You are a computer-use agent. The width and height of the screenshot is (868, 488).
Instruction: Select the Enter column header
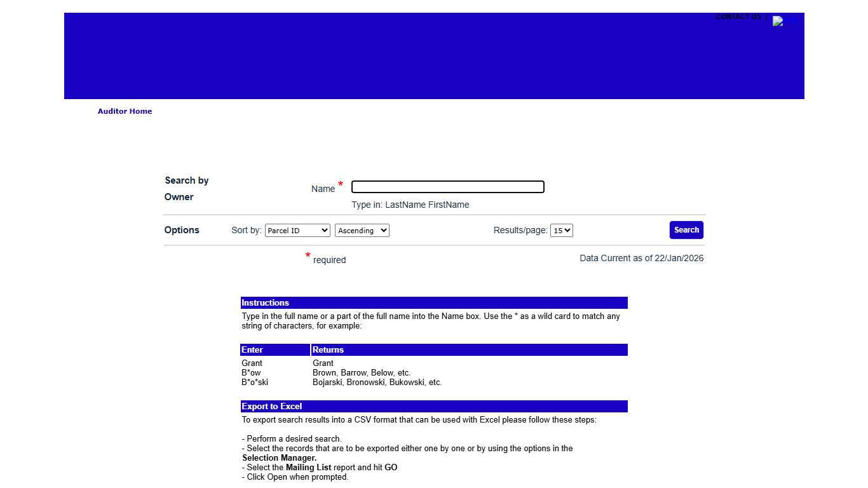point(252,350)
